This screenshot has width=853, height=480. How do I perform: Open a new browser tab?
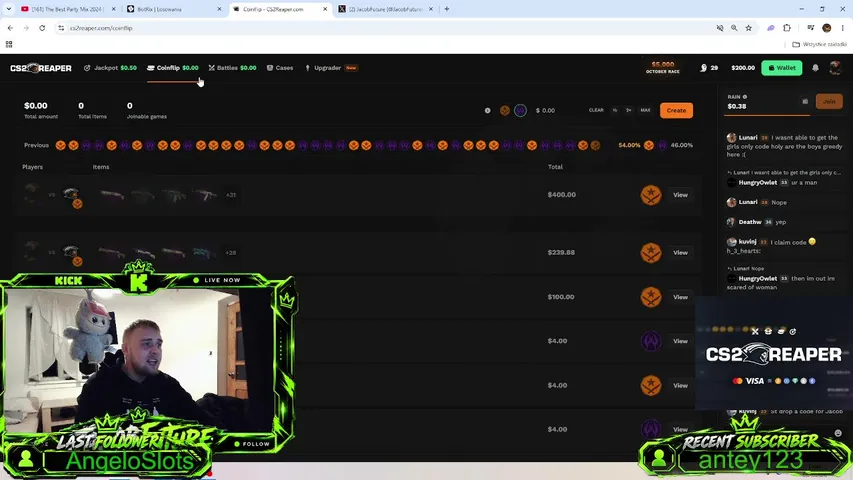point(447,9)
